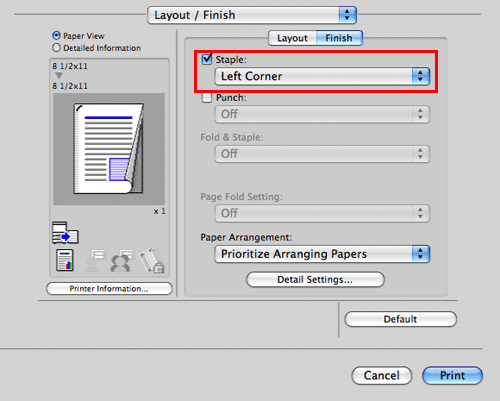
Task: Click the printer output tray icon
Action: [x=65, y=233]
